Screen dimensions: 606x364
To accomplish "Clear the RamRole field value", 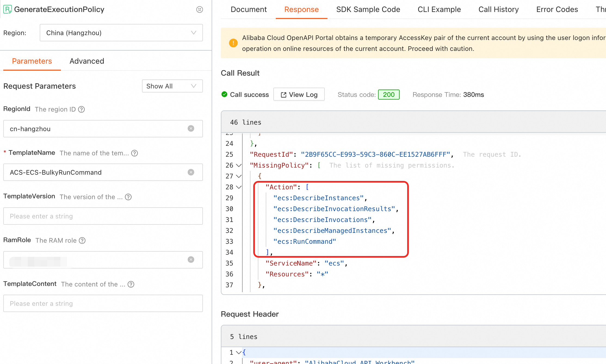I will tap(191, 260).
